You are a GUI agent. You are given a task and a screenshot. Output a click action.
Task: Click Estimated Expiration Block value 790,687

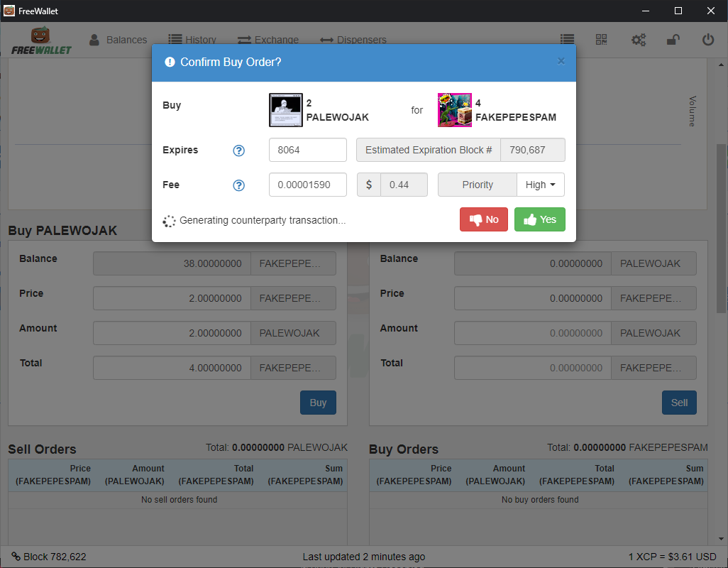[533, 150]
